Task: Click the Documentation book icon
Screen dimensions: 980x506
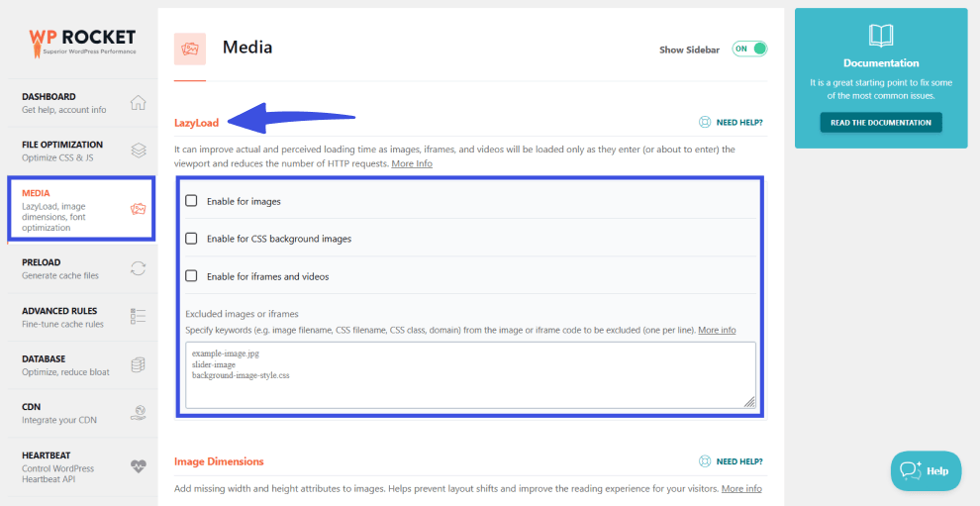Action: 881,36
